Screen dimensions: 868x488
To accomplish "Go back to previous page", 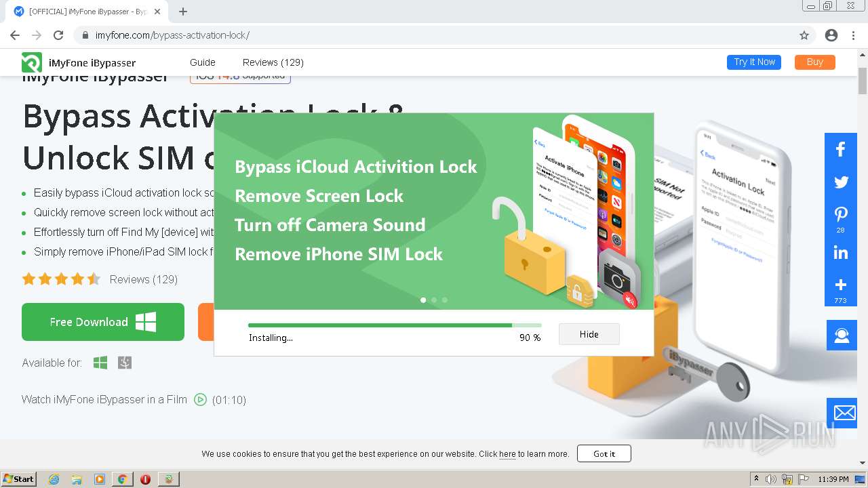I will (15, 35).
